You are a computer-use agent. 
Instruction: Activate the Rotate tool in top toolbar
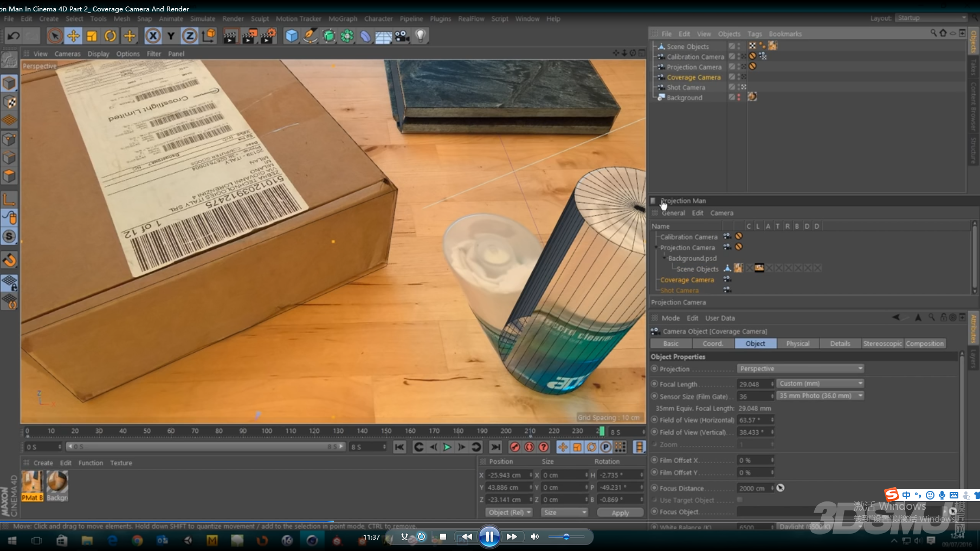click(110, 36)
